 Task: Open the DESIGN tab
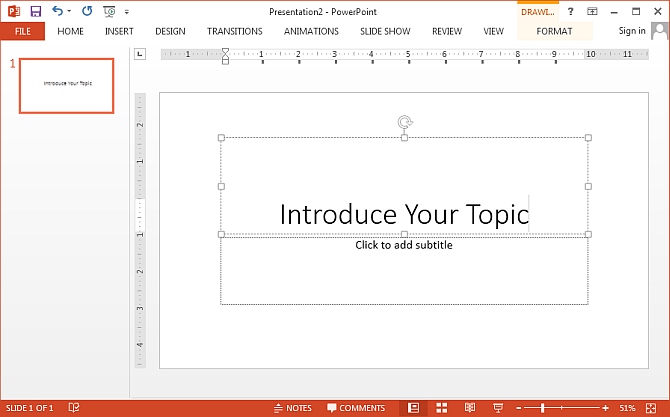pos(170,31)
